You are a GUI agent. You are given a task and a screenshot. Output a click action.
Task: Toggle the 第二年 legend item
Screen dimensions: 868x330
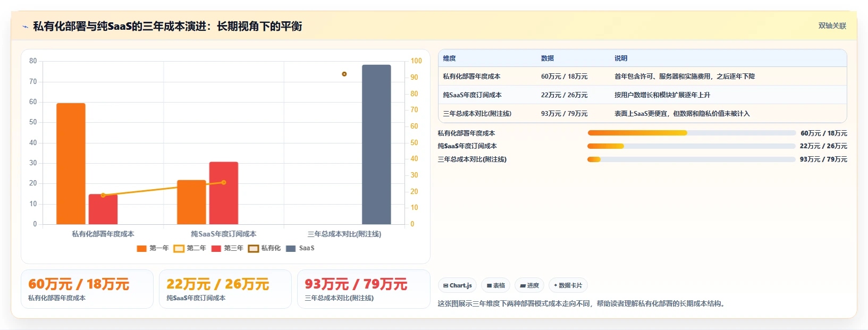tap(190, 248)
